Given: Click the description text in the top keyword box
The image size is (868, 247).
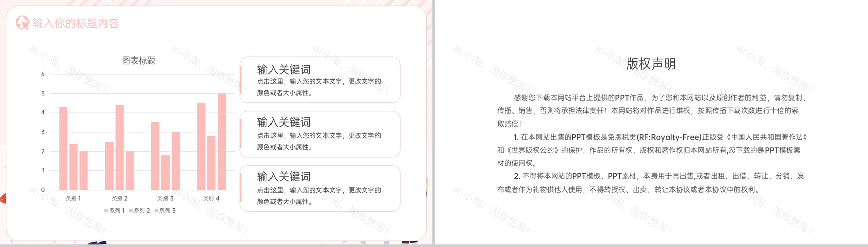Looking at the screenshot, I should [319, 87].
